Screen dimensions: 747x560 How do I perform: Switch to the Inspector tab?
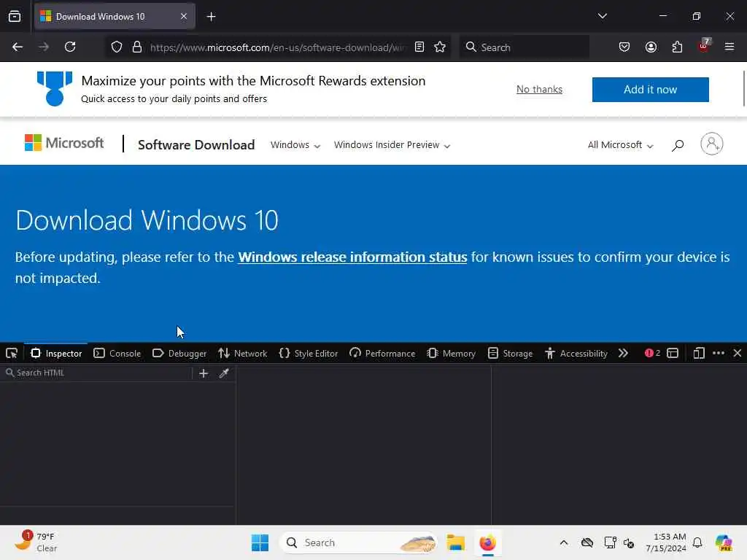[56, 354]
